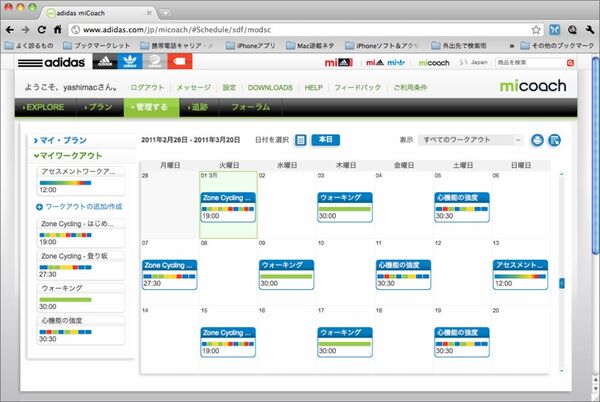
Task: Click the round export icon beside print
Action: 554,140
